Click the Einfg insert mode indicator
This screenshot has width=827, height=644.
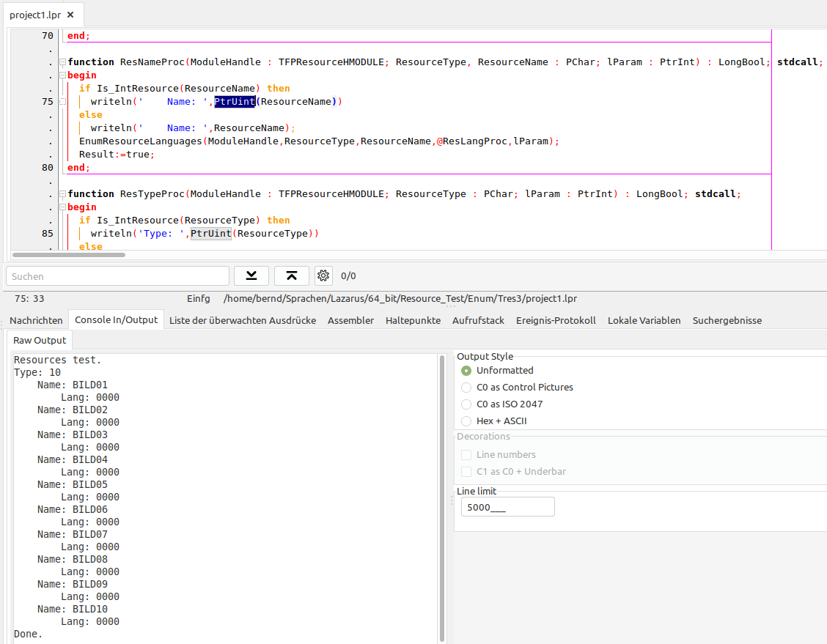pyautogui.click(x=198, y=299)
